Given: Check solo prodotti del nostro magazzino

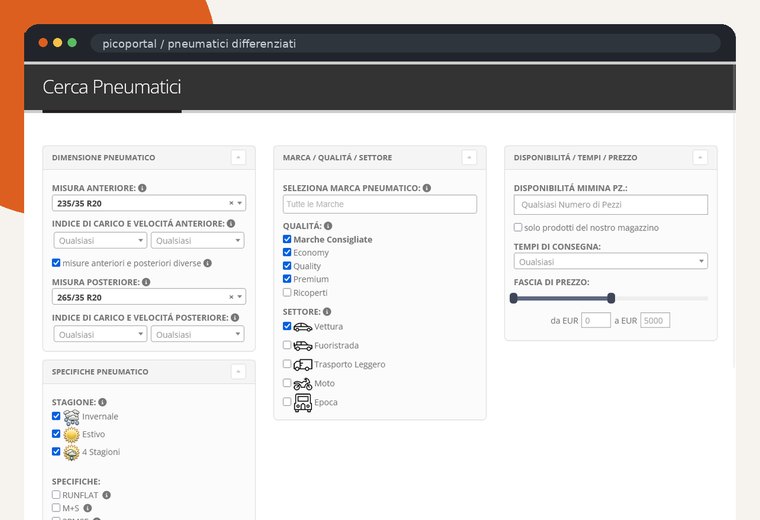Looking at the screenshot, I should 518,227.
